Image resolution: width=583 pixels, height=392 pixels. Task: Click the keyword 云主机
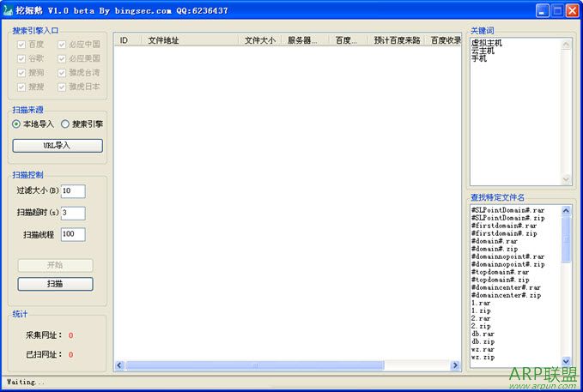pyautogui.click(x=483, y=51)
